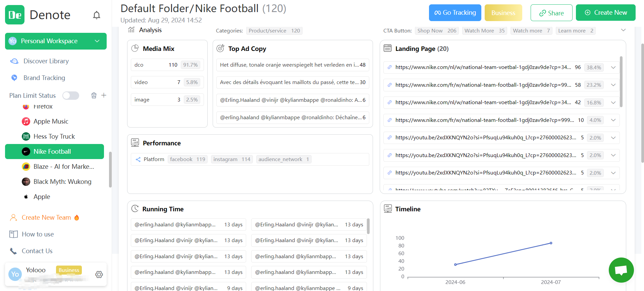The width and height of the screenshot is (644, 291).
Task: Open settings gear next to Yolooo
Action: (x=99, y=275)
